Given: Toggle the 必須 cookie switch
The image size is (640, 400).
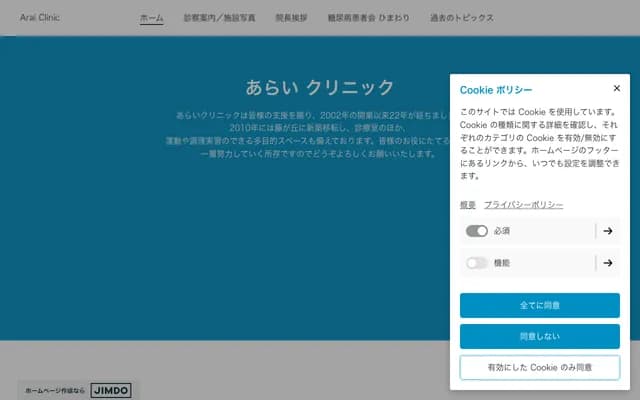Looking at the screenshot, I should coord(477,231).
